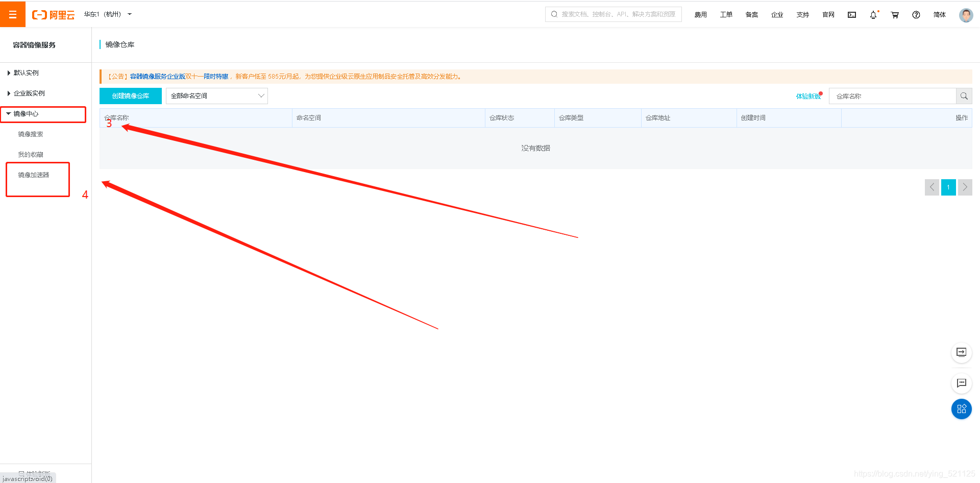Open the blue floating apps button
This screenshot has height=483, width=980.
click(962, 409)
